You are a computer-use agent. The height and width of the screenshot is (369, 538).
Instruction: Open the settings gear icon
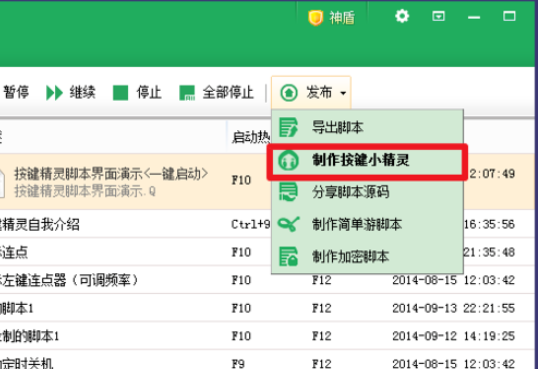point(402,16)
